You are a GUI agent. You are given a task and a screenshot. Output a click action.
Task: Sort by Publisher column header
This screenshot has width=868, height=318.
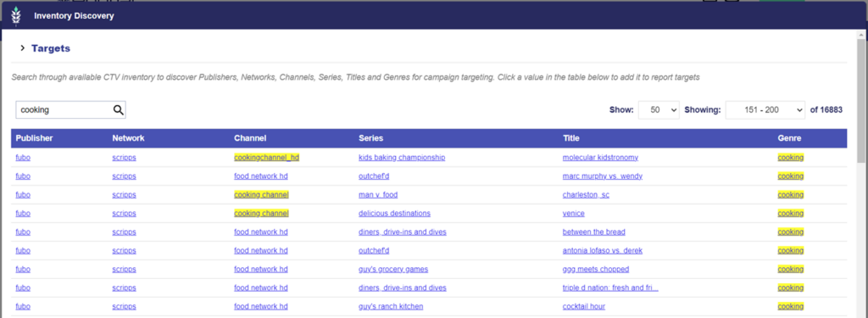pos(34,138)
